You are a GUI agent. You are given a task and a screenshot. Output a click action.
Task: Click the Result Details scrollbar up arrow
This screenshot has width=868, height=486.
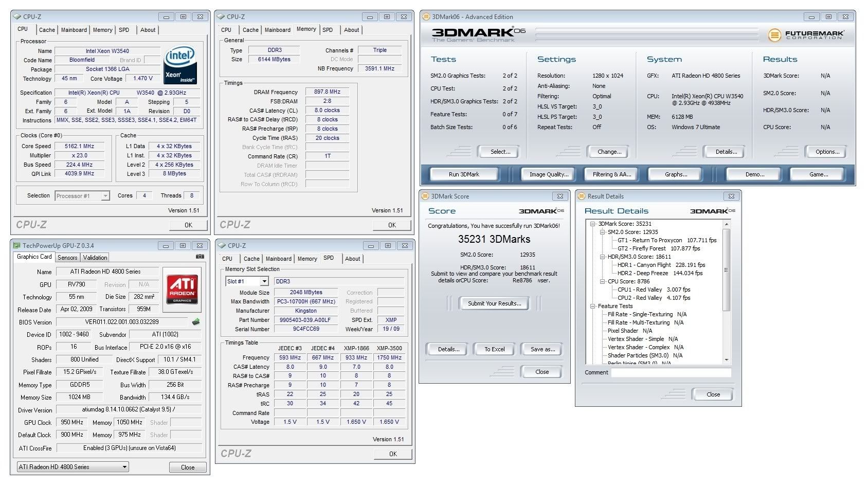click(x=727, y=224)
